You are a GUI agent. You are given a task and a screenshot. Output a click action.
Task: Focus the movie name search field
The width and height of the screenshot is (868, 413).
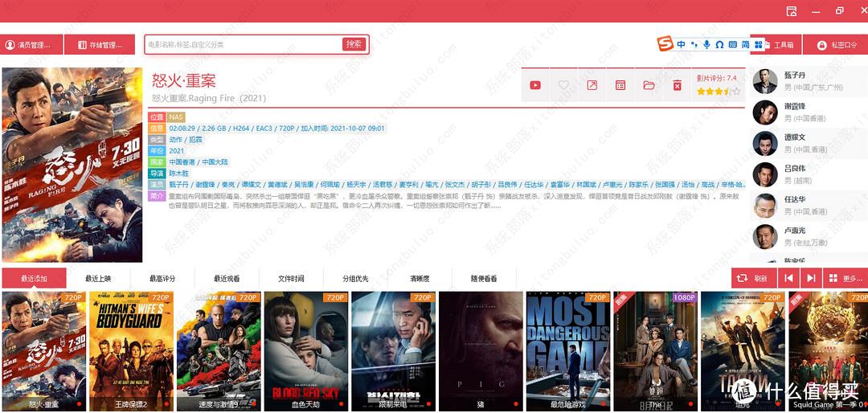pos(244,44)
